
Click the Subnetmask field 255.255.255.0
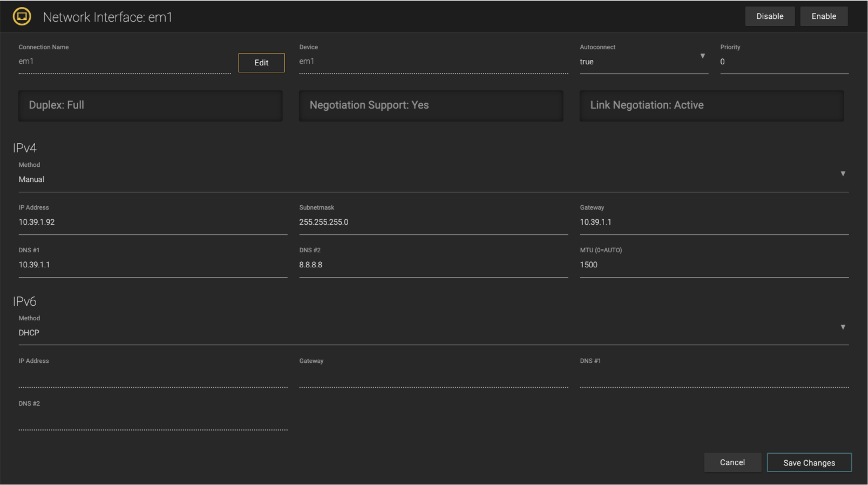click(x=433, y=222)
